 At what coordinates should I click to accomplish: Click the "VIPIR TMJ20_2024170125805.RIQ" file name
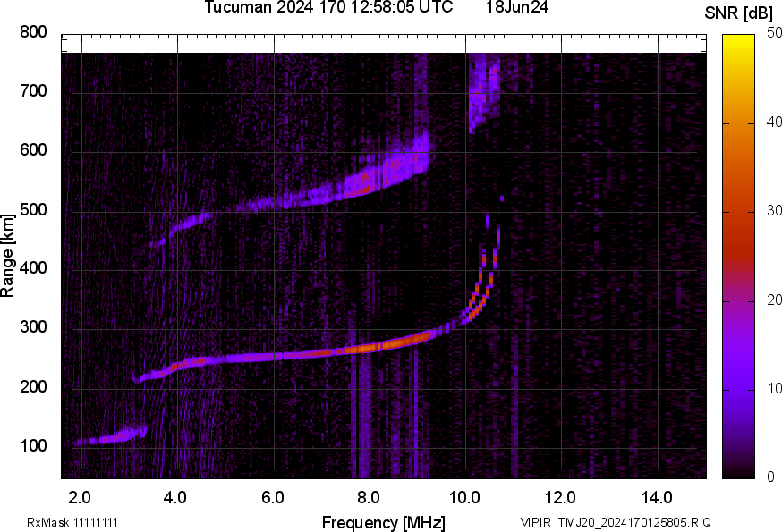[x=616, y=522]
